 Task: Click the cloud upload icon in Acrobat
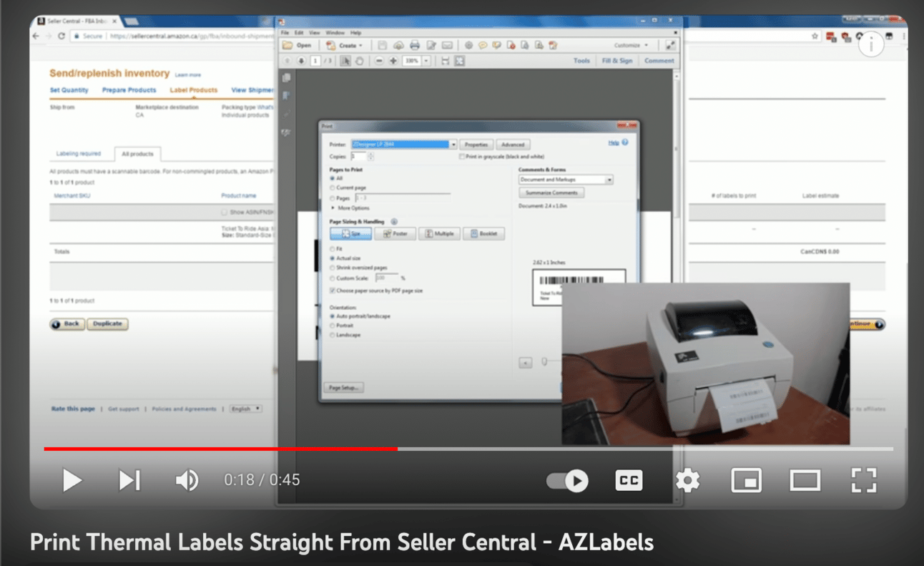pos(399,45)
